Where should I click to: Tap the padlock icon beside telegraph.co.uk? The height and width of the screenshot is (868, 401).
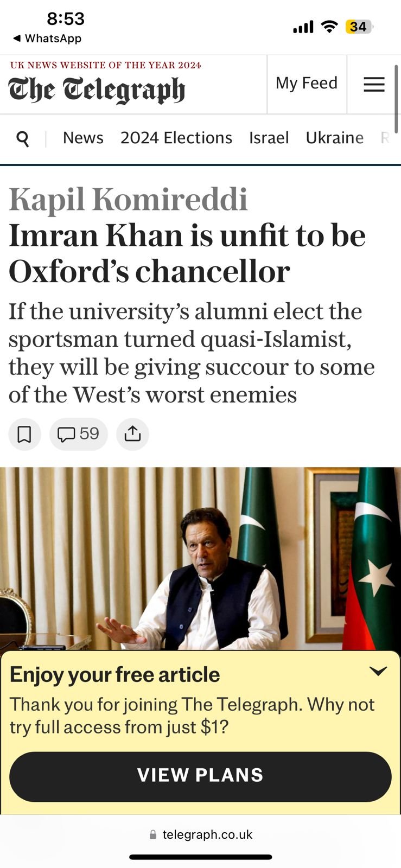pyautogui.click(x=153, y=835)
